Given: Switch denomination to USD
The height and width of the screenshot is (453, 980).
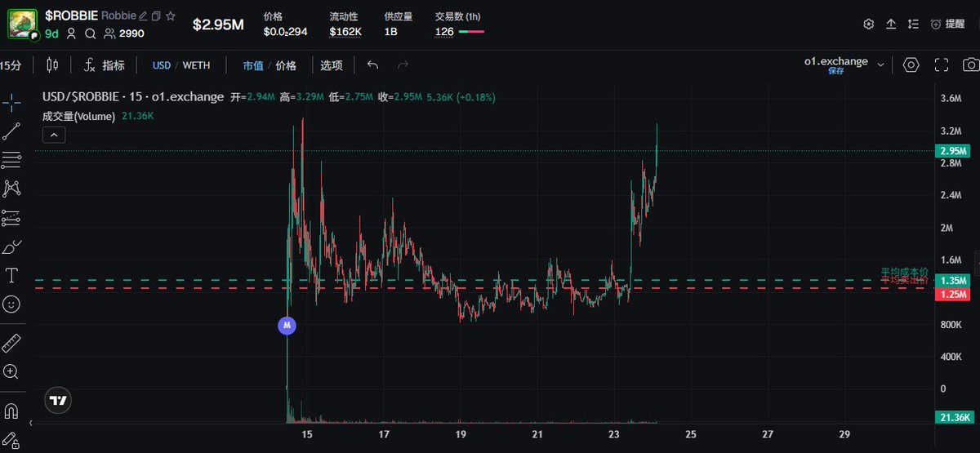Looking at the screenshot, I should point(162,65).
